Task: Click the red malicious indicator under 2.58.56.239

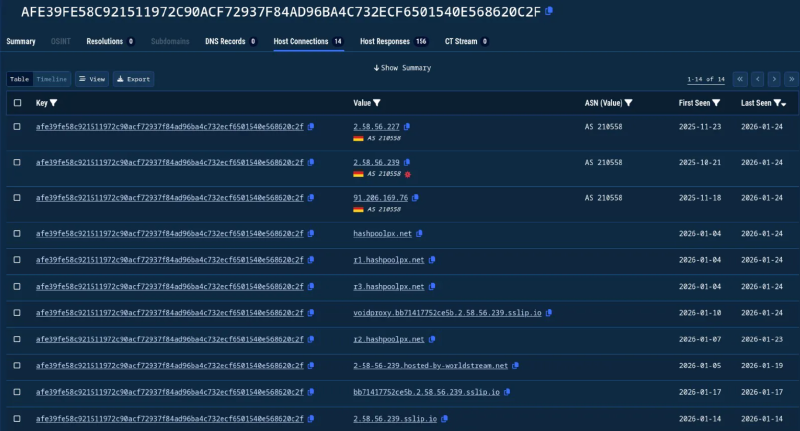Action: 408,174
